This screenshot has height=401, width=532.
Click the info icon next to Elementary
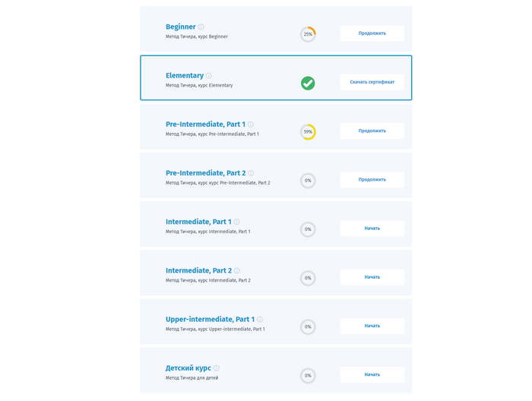pyautogui.click(x=209, y=76)
